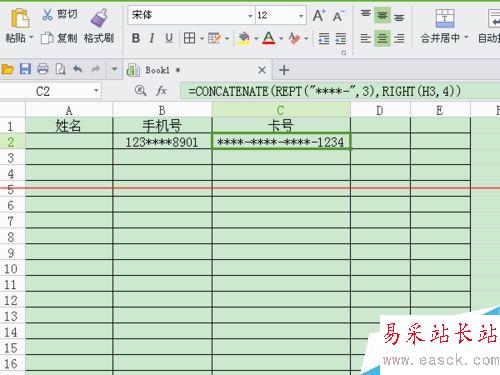This screenshot has width=500, height=375.
Task: Toggle Italic formatting
Action: click(x=152, y=38)
